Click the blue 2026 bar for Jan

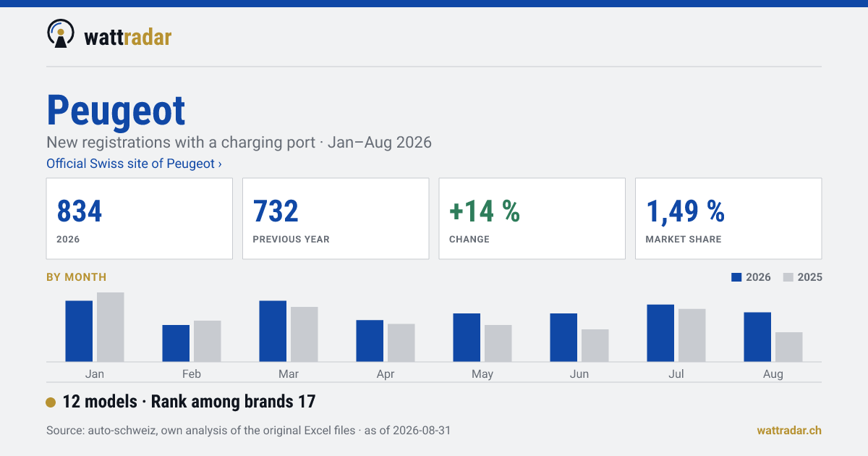(79, 331)
